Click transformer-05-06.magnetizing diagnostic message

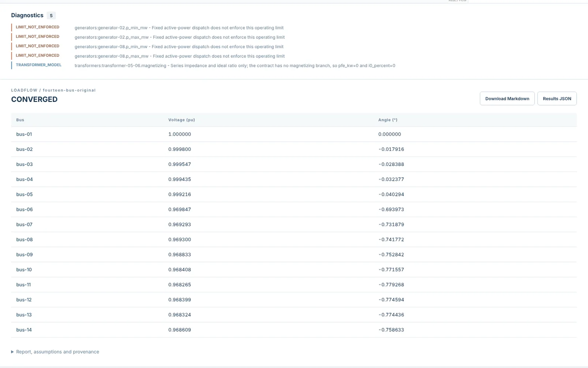[x=235, y=66]
